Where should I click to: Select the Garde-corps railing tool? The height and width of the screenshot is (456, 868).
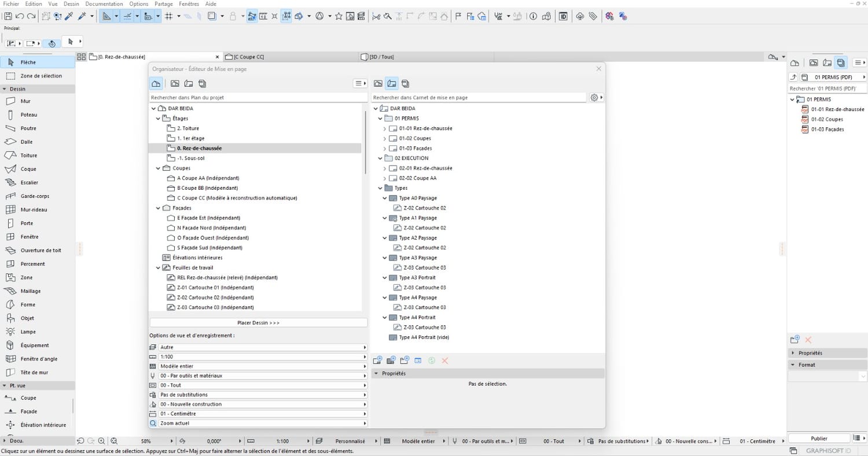coord(35,196)
